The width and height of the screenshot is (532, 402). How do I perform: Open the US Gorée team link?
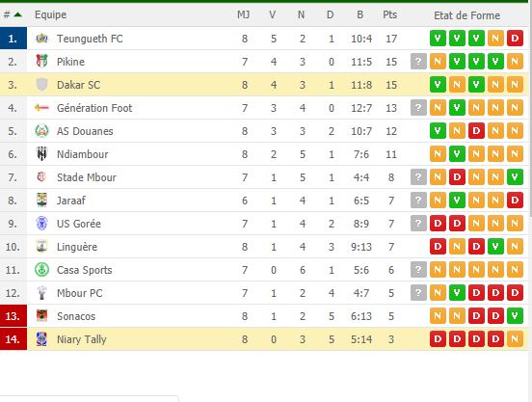[79, 224]
